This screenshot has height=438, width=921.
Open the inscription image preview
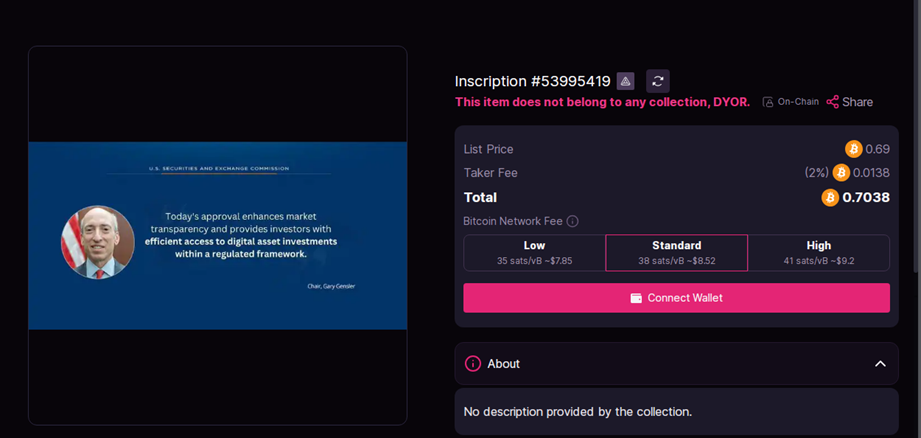218,235
